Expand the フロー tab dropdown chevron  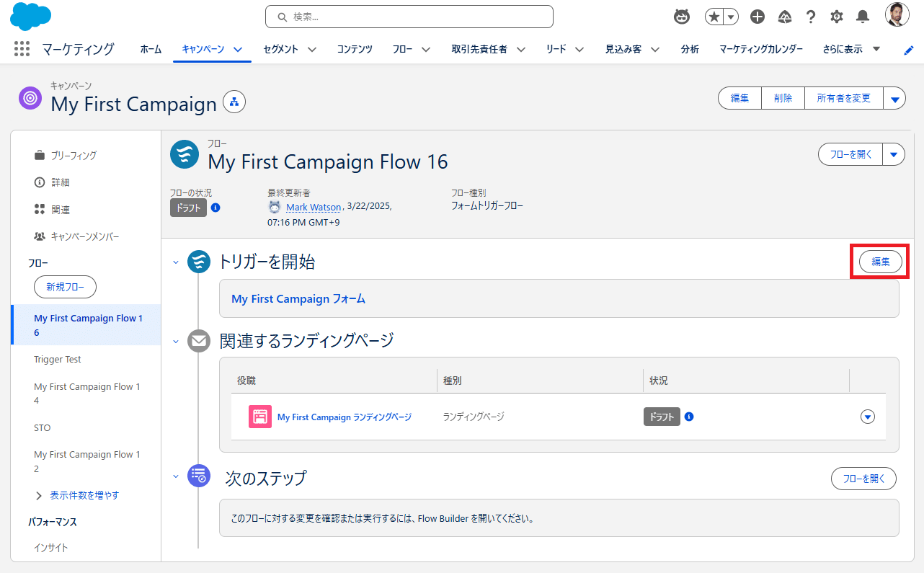click(x=426, y=50)
